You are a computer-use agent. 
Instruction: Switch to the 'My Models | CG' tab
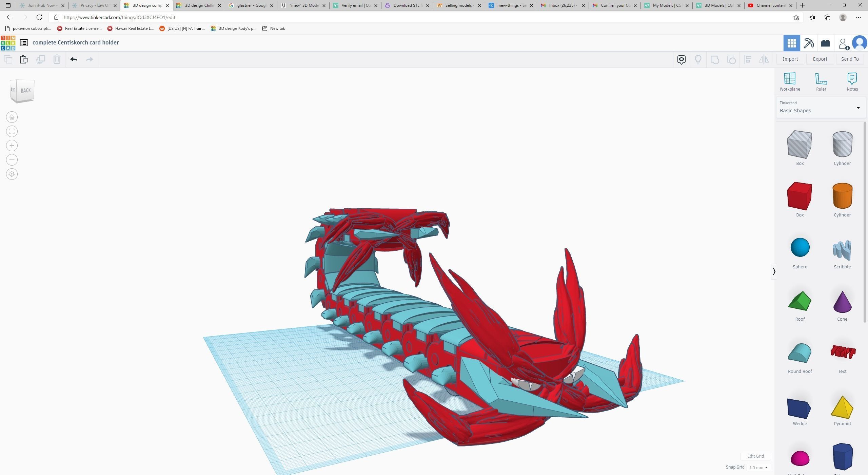(x=667, y=5)
